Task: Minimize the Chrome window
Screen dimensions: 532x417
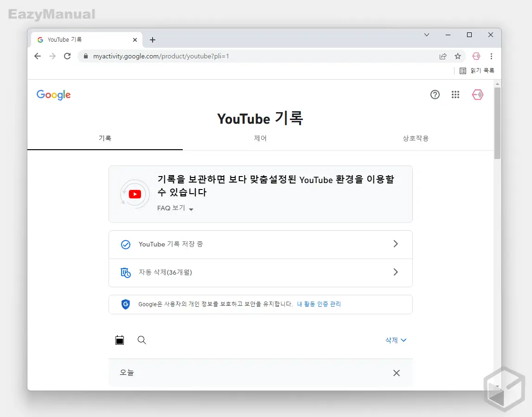Action: 448,35
